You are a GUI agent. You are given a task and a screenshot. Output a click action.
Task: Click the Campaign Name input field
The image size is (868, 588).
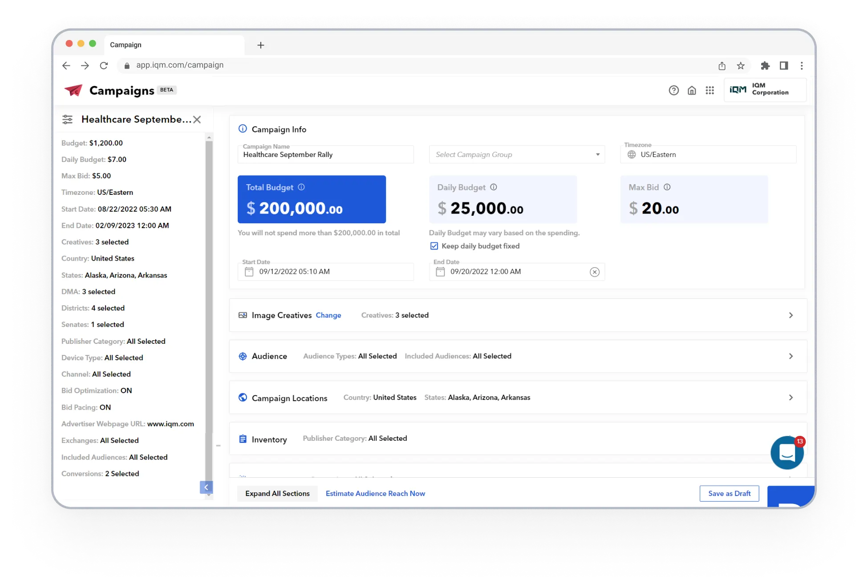point(325,155)
